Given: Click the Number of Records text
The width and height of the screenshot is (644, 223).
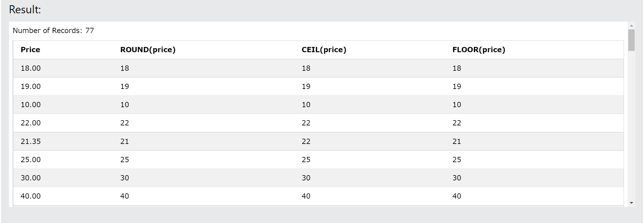Looking at the screenshot, I should coord(53,31).
